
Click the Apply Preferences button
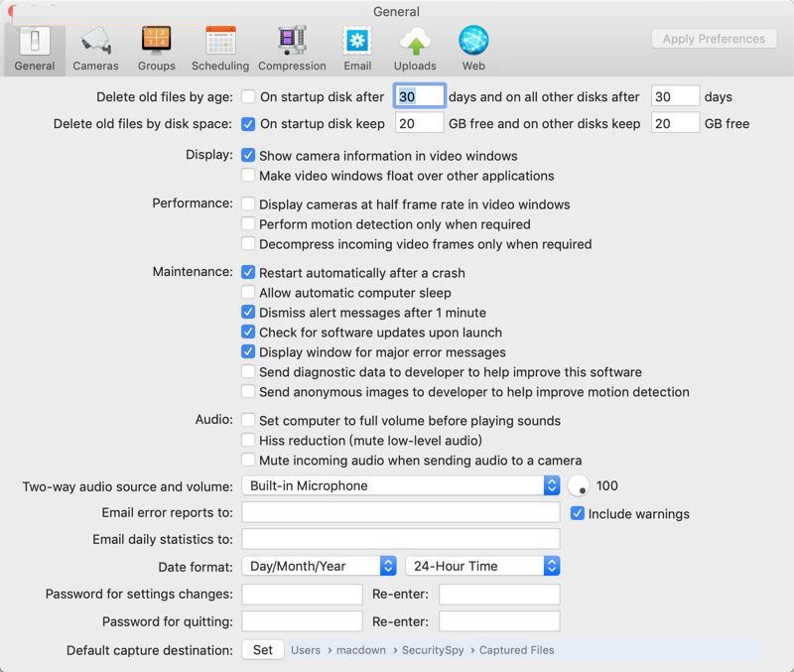coord(714,39)
